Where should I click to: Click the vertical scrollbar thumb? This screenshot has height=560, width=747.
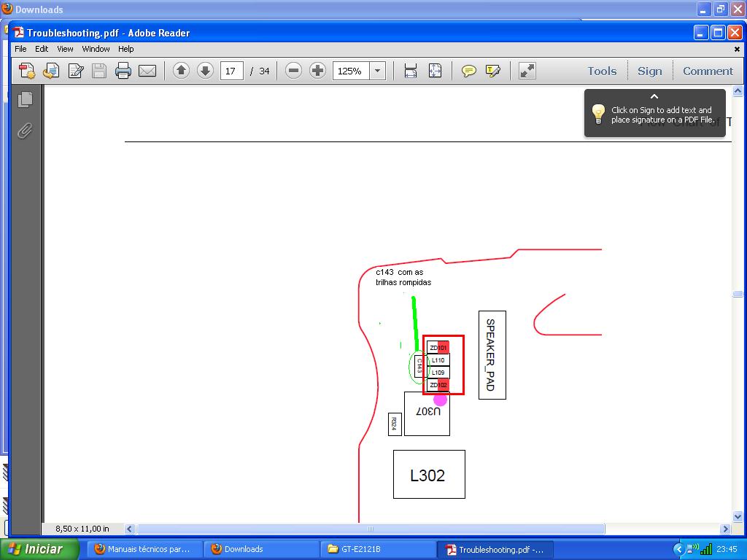(738, 294)
